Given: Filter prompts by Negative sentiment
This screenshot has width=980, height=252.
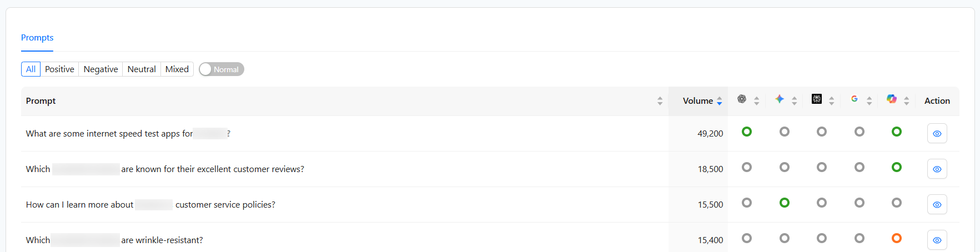Looking at the screenshot, I should click(x=100, y=69).
